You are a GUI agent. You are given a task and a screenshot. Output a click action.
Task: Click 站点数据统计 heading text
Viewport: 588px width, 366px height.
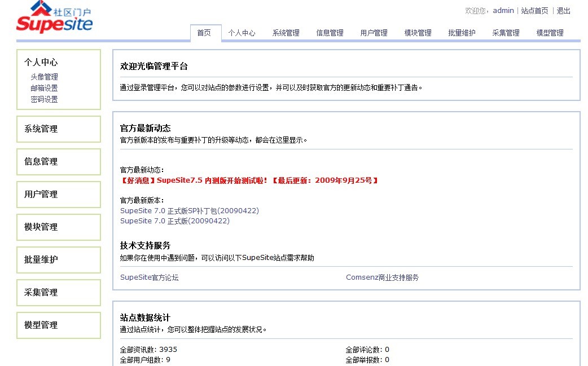[x=145, y=318]
